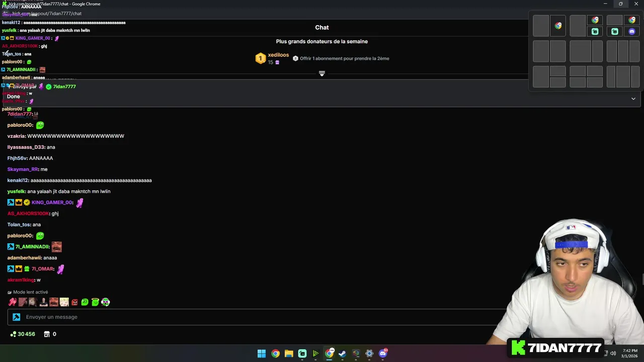Click 7l_OMAR's green gift badge

click(27, 269)
